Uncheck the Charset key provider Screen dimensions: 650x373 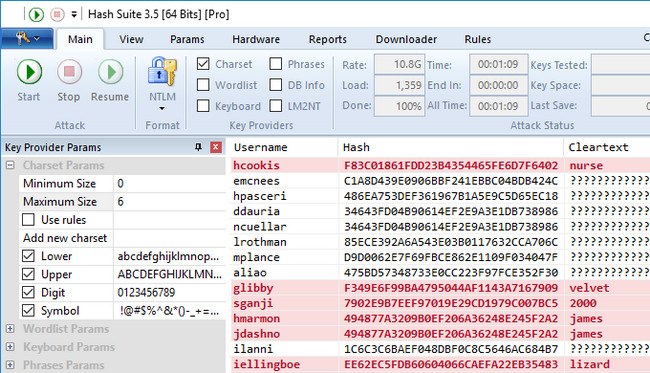point(203,64)
